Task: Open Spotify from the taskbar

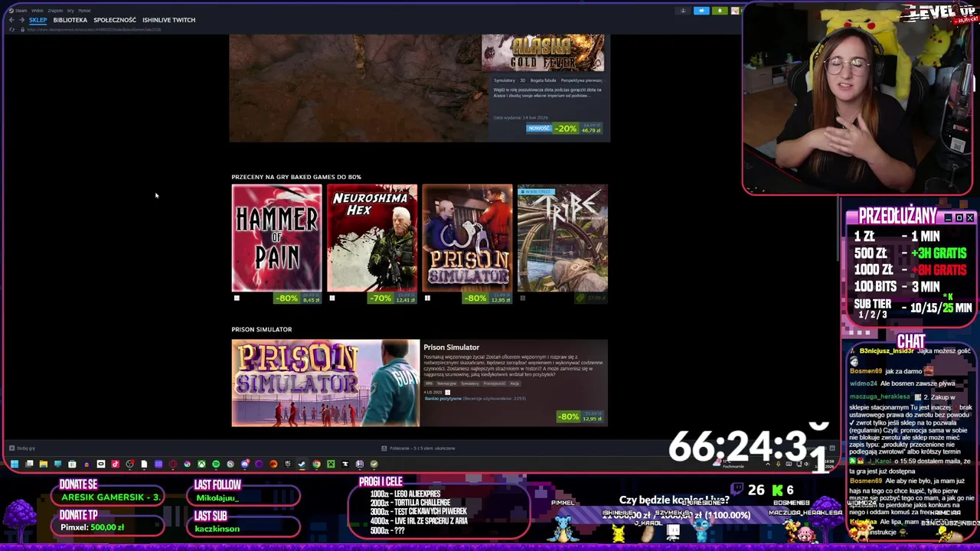Action: 216,464
